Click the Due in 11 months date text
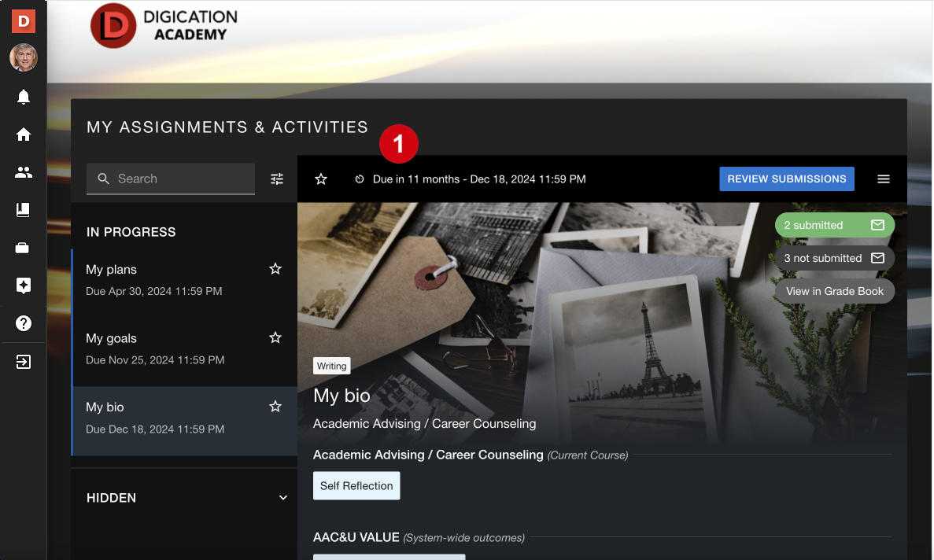The image size is (934, 560). [479, 179]
